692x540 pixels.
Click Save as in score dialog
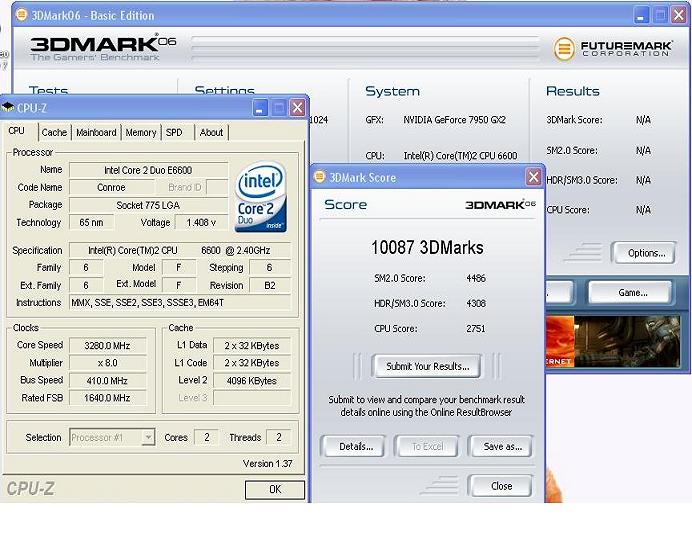point(502,446)
